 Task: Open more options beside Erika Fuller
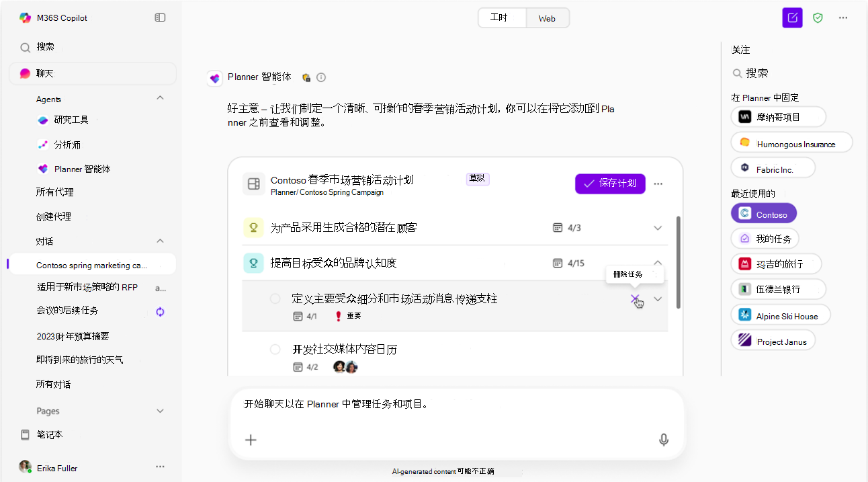pos(160,467)
